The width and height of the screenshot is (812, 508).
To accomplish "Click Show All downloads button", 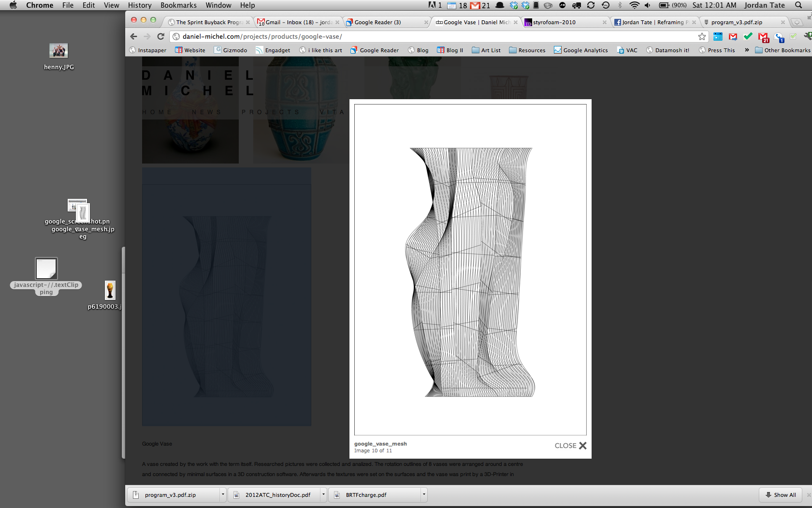I will [781, 494].
